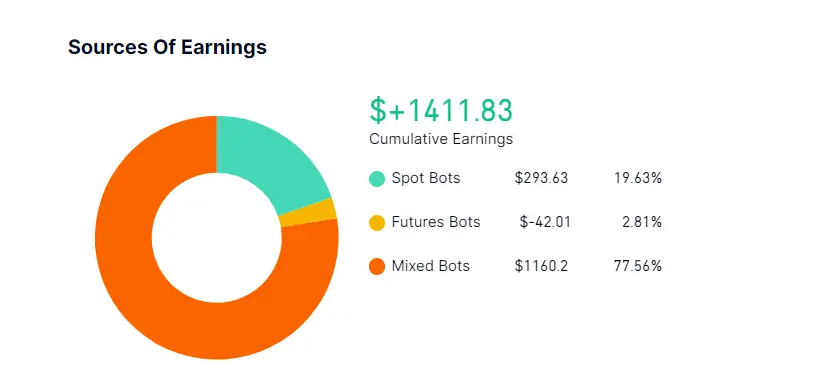Click the $-42.01 Futures Bots amount

(x=545, y=222)
